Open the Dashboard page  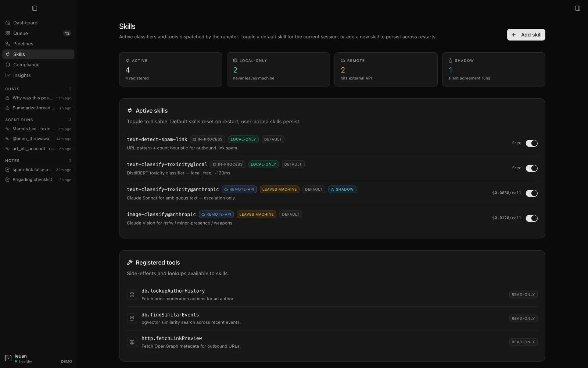coord(38,23)
